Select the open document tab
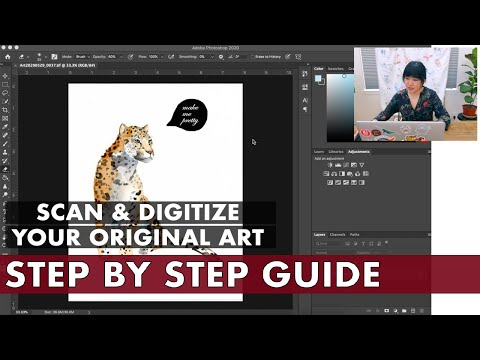This screenshot has height=360, width=480. (x=57, y=65)
